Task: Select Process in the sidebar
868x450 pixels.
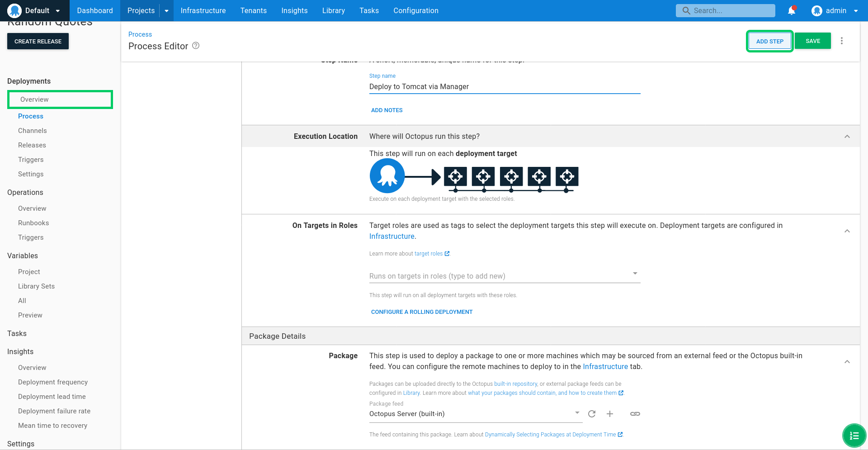Action: pos(31,116)
